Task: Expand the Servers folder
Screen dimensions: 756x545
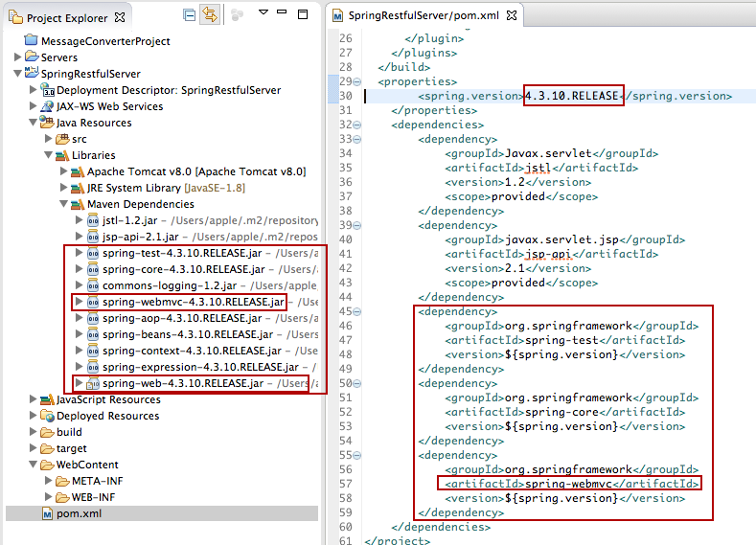Action: (18, 57)
